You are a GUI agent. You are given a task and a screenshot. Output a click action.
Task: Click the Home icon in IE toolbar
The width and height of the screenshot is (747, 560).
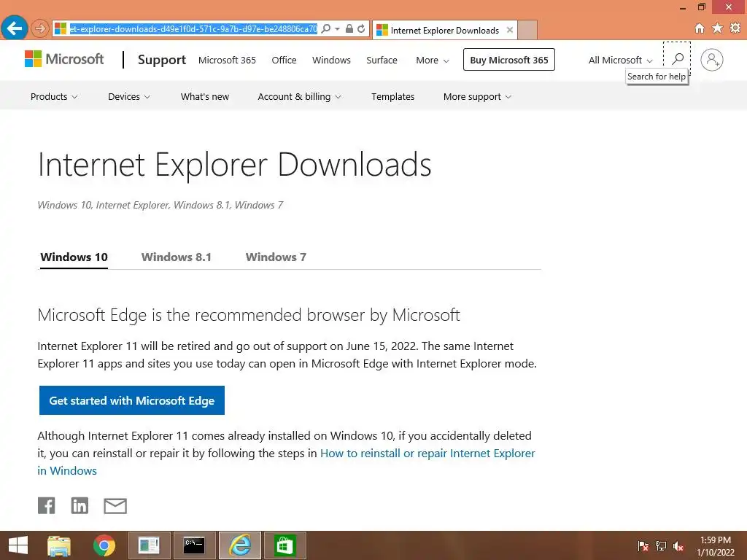[x=700, y=28]
